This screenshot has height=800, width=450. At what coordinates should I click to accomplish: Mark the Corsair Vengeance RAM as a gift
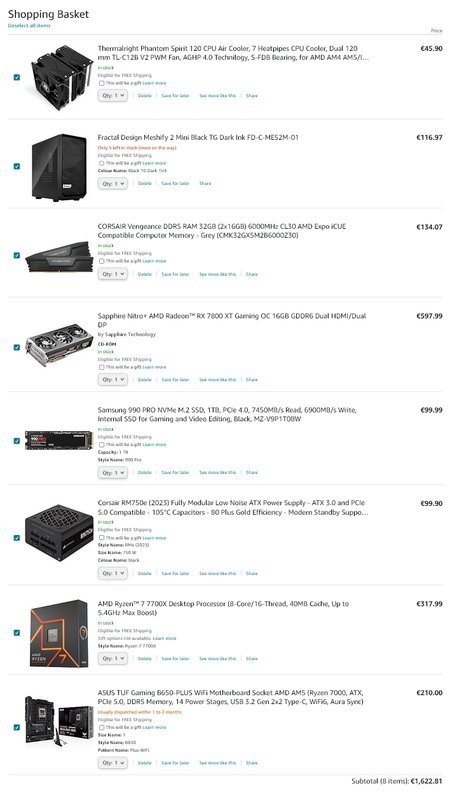pos(101,261)
